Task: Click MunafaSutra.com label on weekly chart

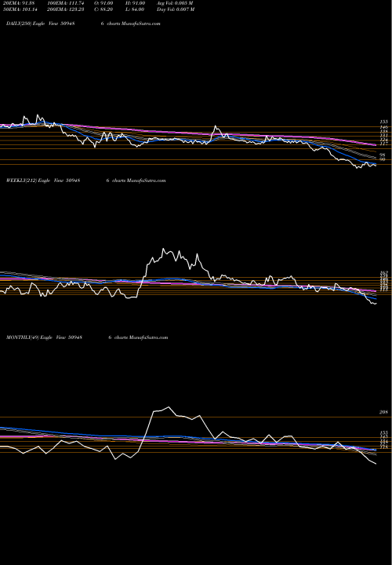Action: [146, 180]
